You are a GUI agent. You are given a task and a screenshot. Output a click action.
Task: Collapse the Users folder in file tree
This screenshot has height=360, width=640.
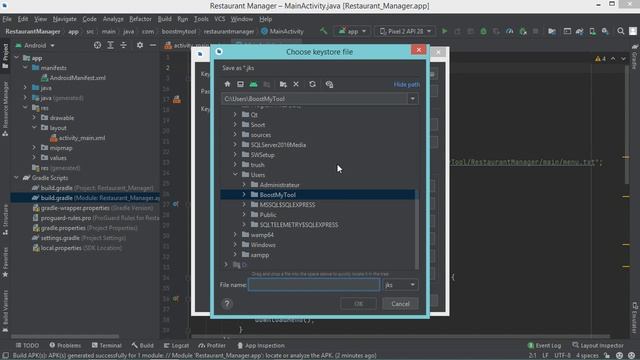point(235,175)
